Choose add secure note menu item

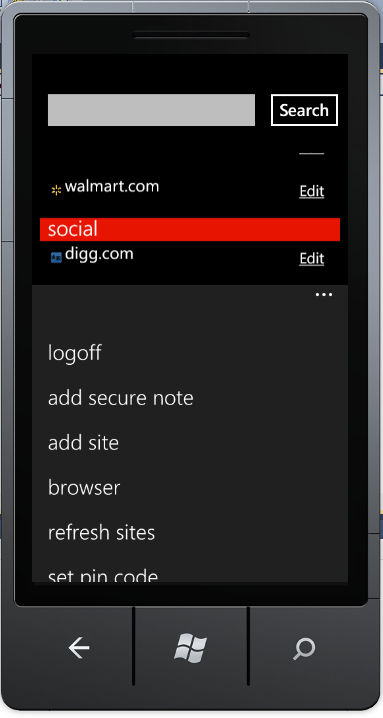pos(120,398)
